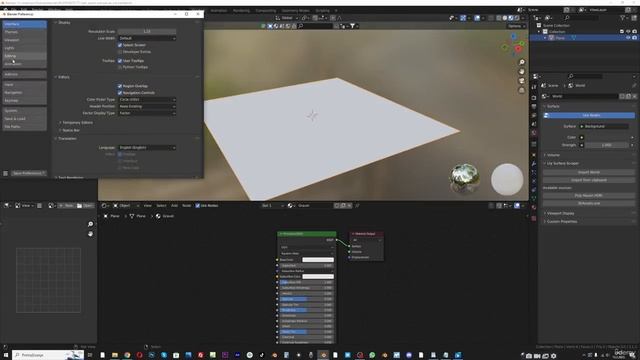Image resolution: width=640 pixels, height=360 pixels.
Task: Open Physics properties tab icon
Action: tap(534, 181)
